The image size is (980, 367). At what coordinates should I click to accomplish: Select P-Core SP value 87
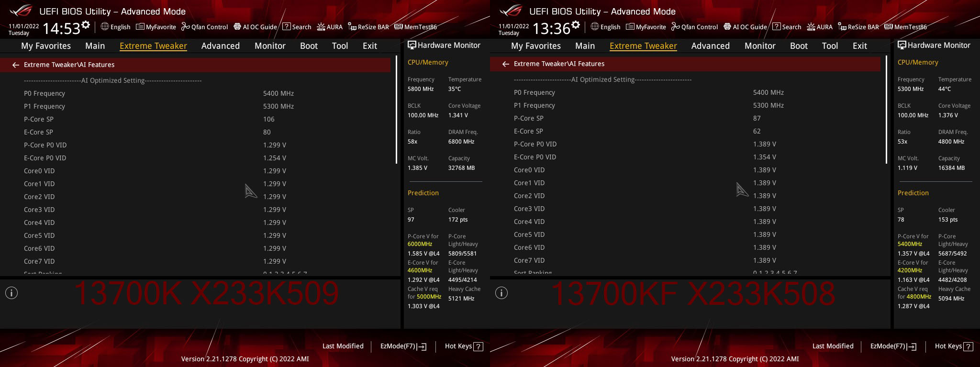757,118
